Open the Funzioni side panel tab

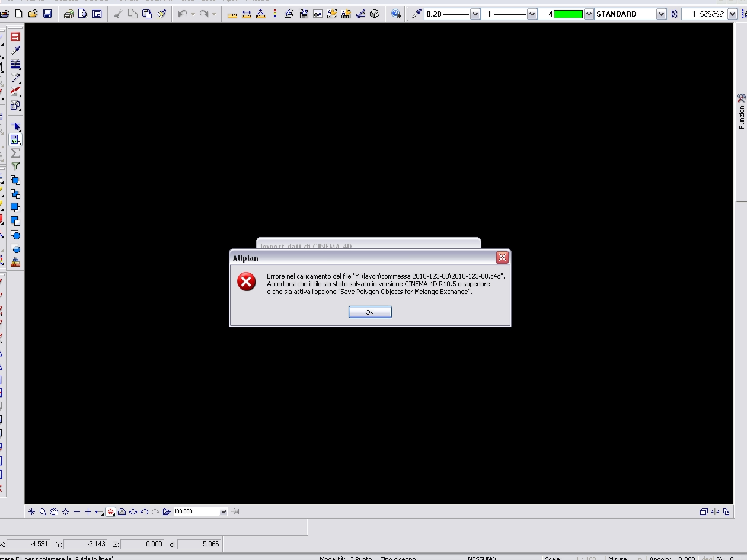(741, 111)
